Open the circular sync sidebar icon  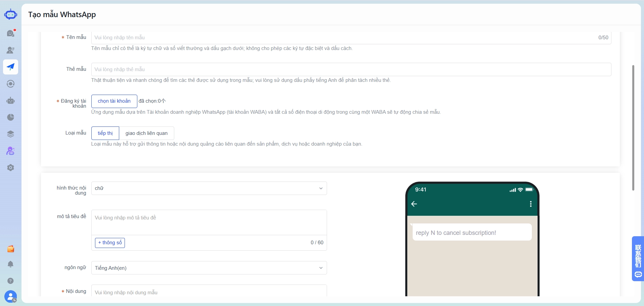(x=10, y=84)
